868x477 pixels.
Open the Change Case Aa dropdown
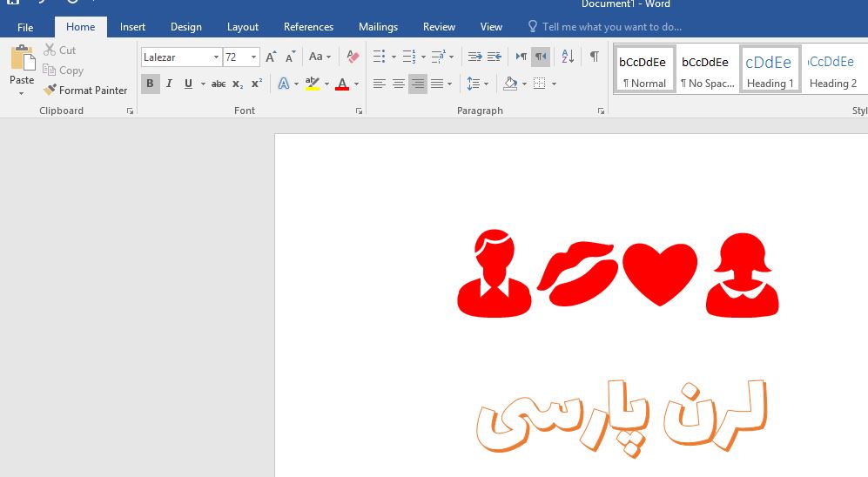(320, 57)
